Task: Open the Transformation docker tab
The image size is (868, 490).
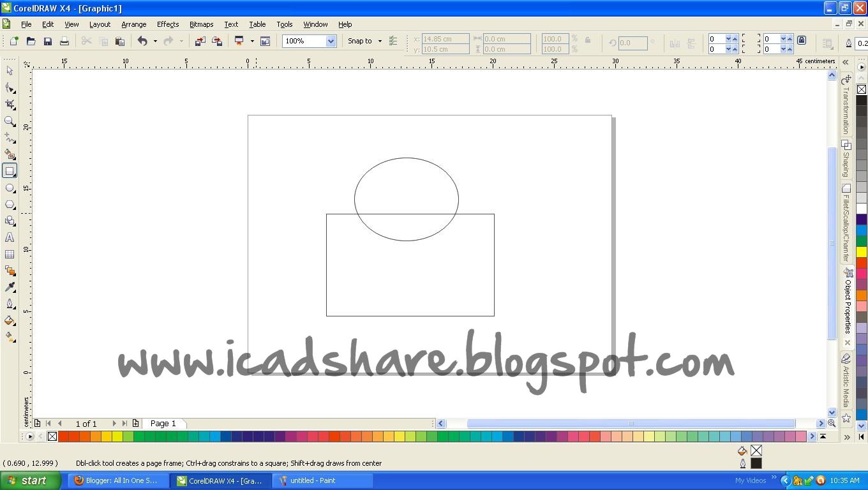Action: pos(846,105)
